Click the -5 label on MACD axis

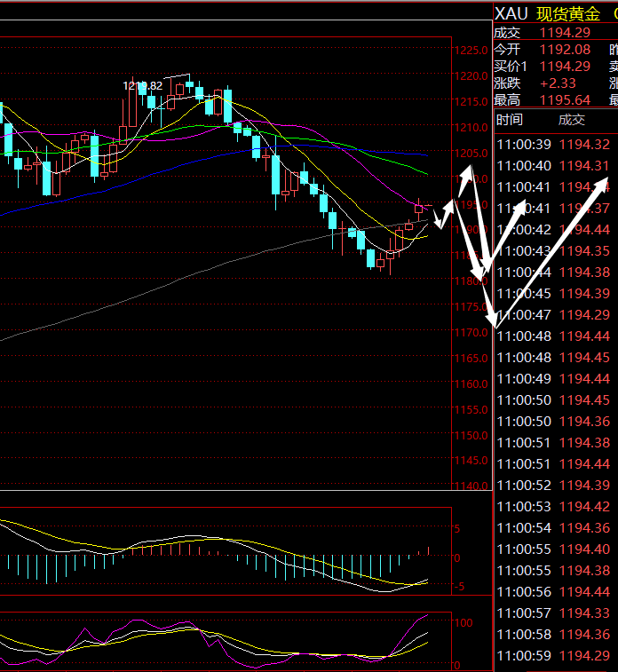459,587
